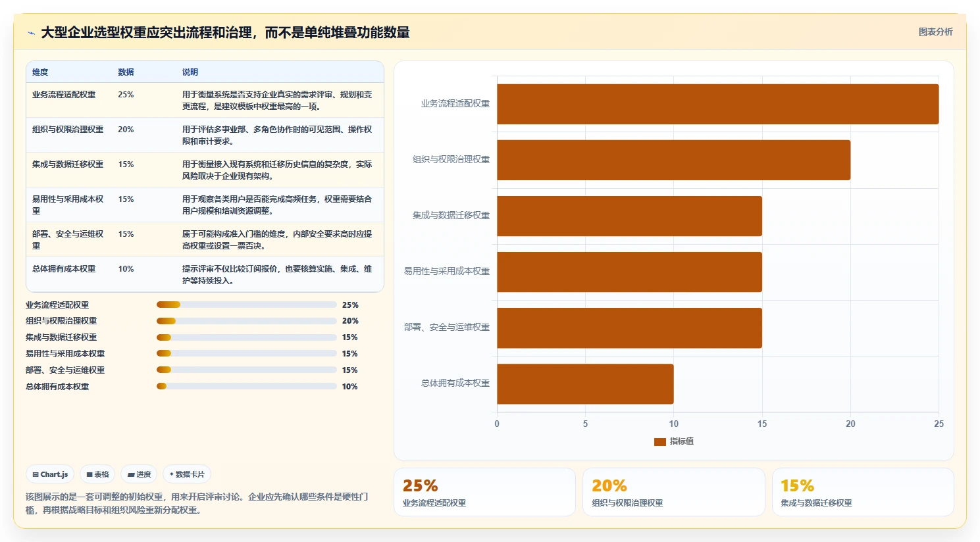Select the 表格 chip
This screenshot has height=542, width=980.
point(97,474)
